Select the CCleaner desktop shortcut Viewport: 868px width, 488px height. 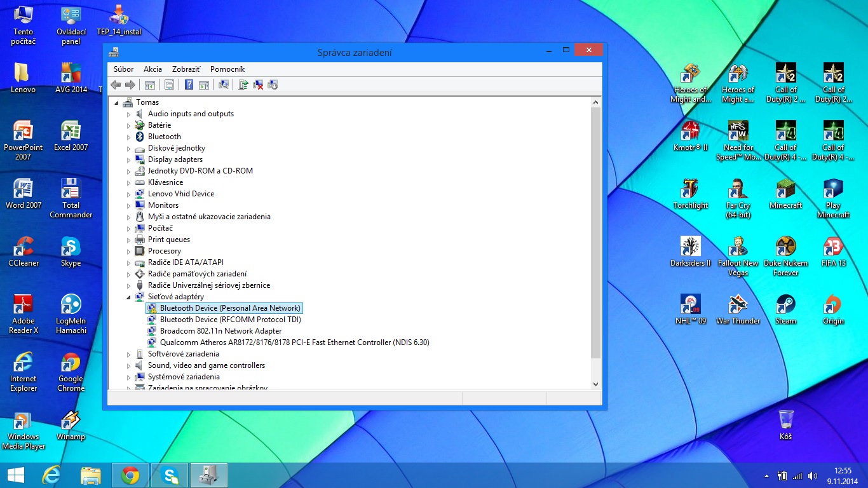pos(24,252)
